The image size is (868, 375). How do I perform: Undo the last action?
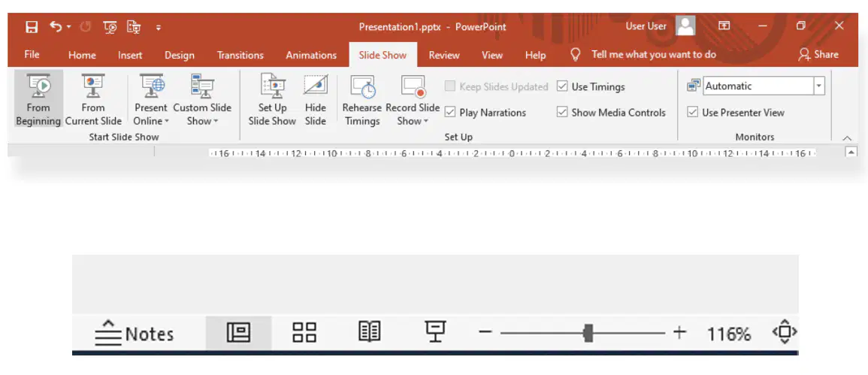pos(56,26)
